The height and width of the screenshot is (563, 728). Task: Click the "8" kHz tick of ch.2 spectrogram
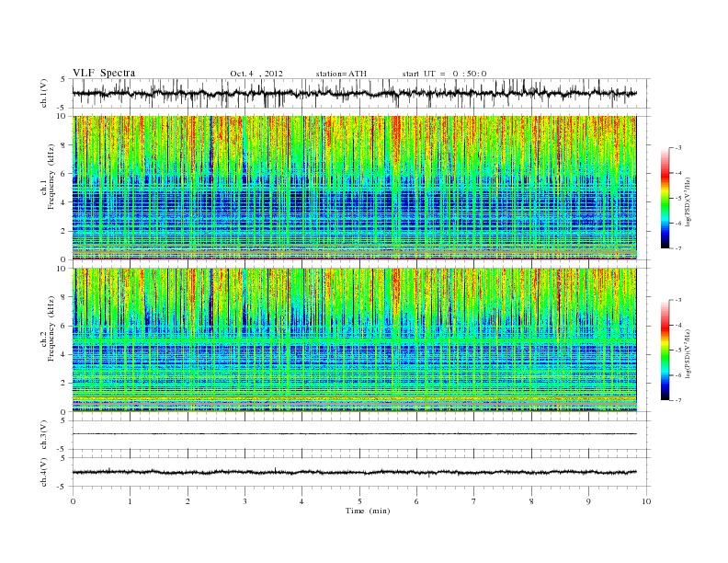tap(63, 297)
